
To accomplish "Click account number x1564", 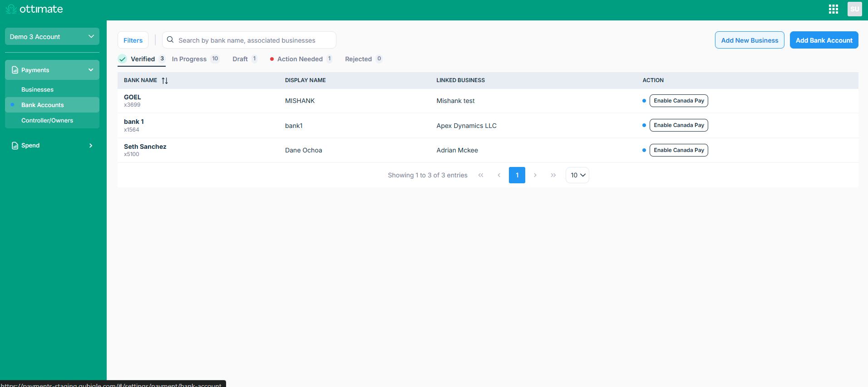I will tap(132, 130).
